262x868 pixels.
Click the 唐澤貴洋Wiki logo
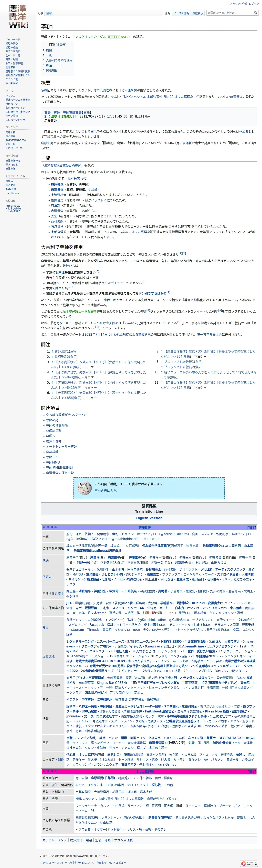[x=18, y=17]
